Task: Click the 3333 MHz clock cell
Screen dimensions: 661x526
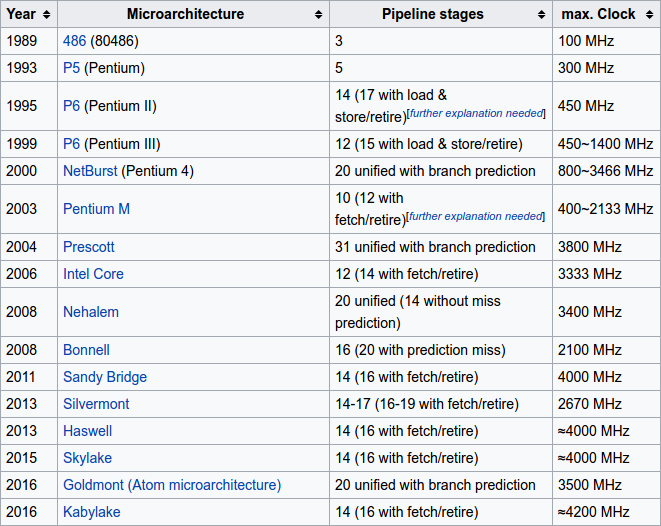Action: click(606, 274)
